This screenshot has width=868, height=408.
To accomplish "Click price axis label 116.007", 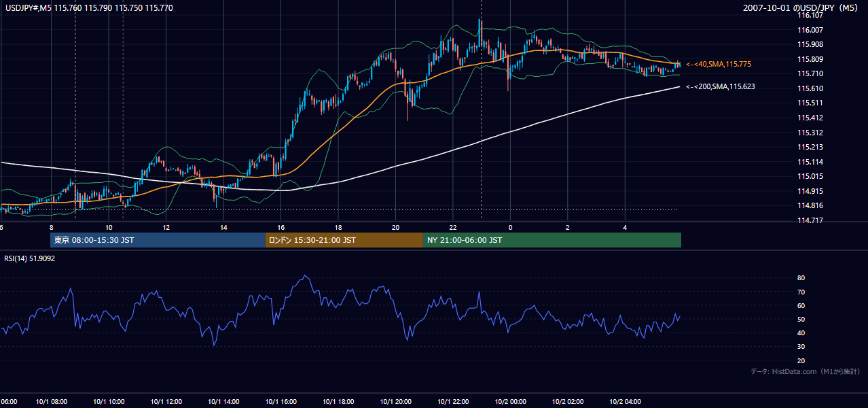I will click(810, 30).
